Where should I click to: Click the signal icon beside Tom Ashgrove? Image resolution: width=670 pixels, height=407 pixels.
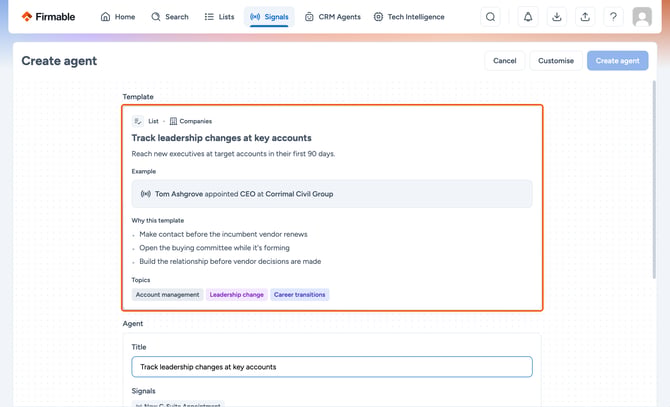tap(146, 194)
